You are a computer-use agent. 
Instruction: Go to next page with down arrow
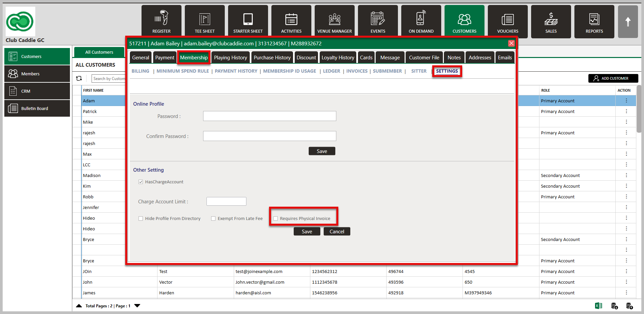click(137, 306)
